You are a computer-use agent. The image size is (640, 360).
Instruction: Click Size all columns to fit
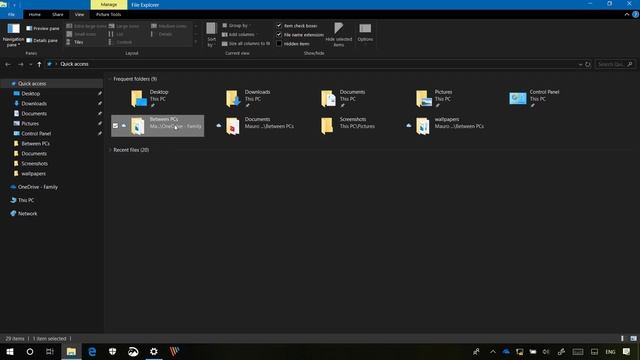(246, 44)
